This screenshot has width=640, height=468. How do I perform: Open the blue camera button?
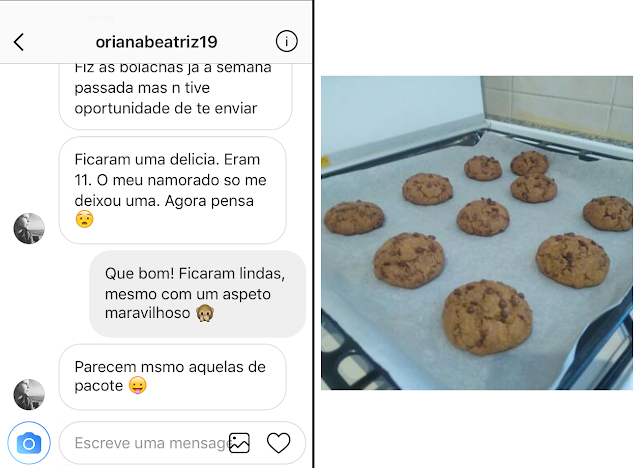(29, 443)
